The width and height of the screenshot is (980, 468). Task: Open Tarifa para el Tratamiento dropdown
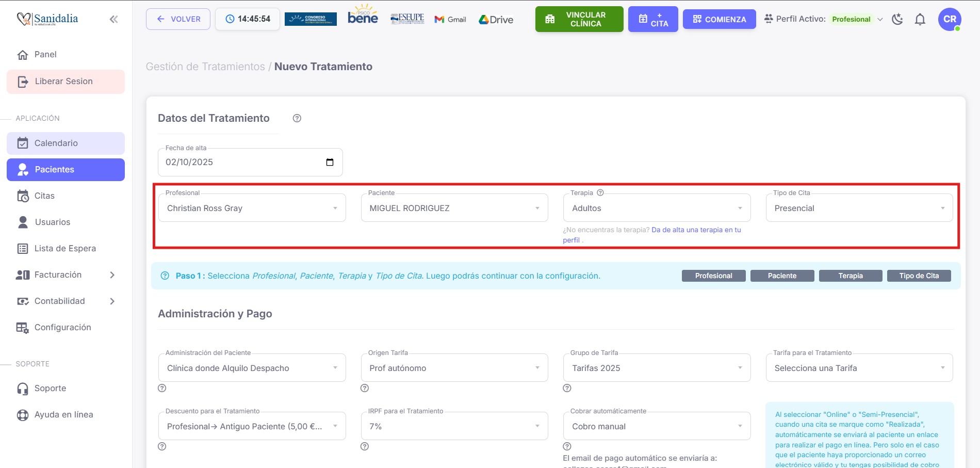[859, 368]
